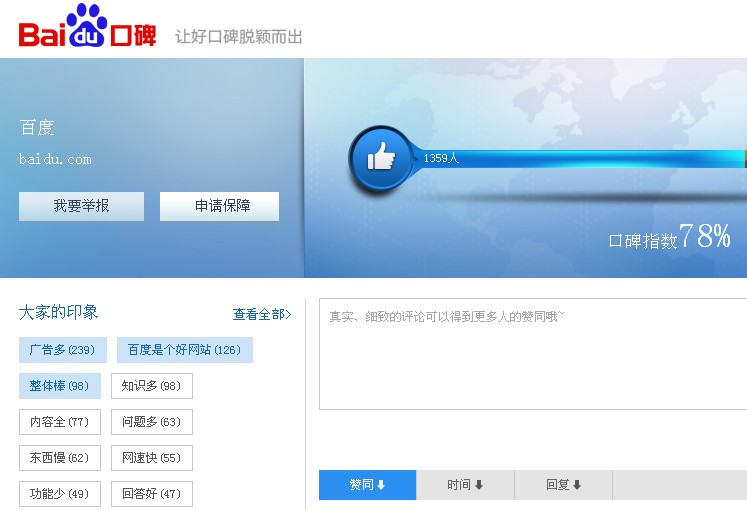Select the 内容全 (77) tag

click(60, 422)
